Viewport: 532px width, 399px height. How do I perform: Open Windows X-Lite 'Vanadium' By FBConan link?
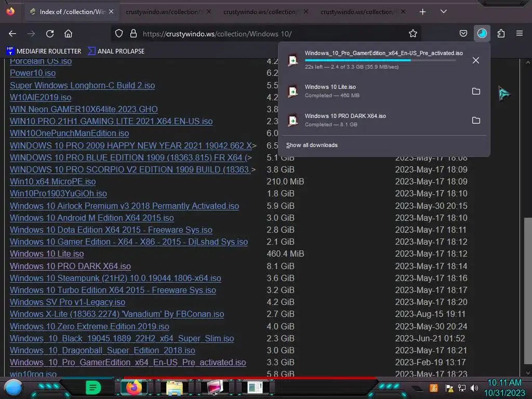coord(117,314)
